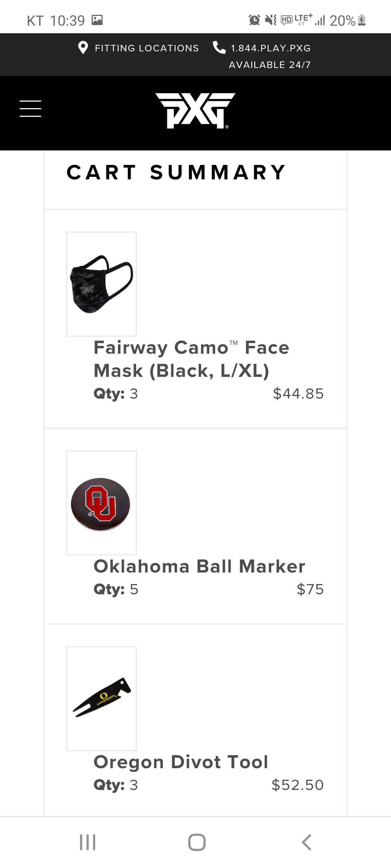Open the hamburger navigation menu
This screenshot has width=391, height=868.
click(30, 109)
